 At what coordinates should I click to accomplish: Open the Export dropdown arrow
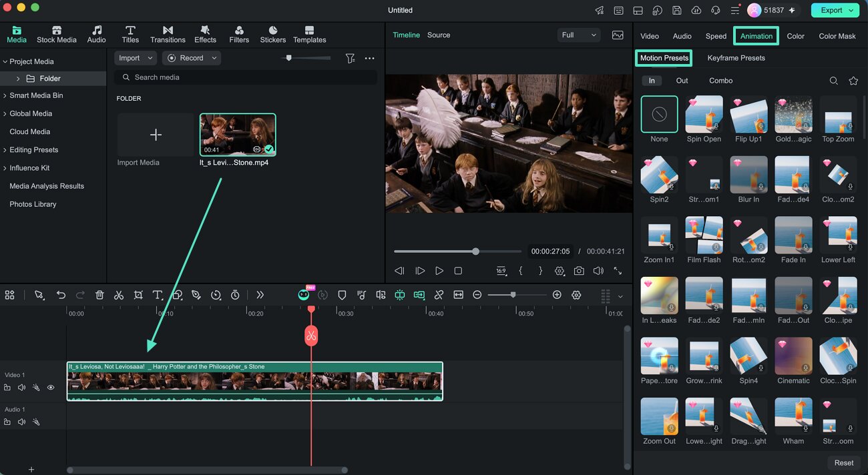tap(851, 10)
